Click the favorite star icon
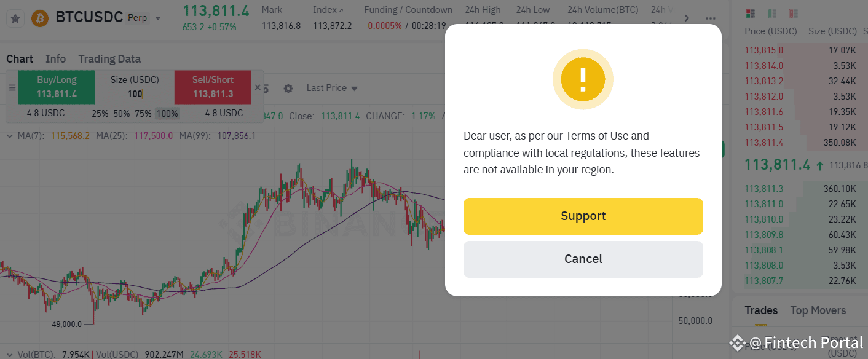The image size is (868, 359). [x=16, y=18]
